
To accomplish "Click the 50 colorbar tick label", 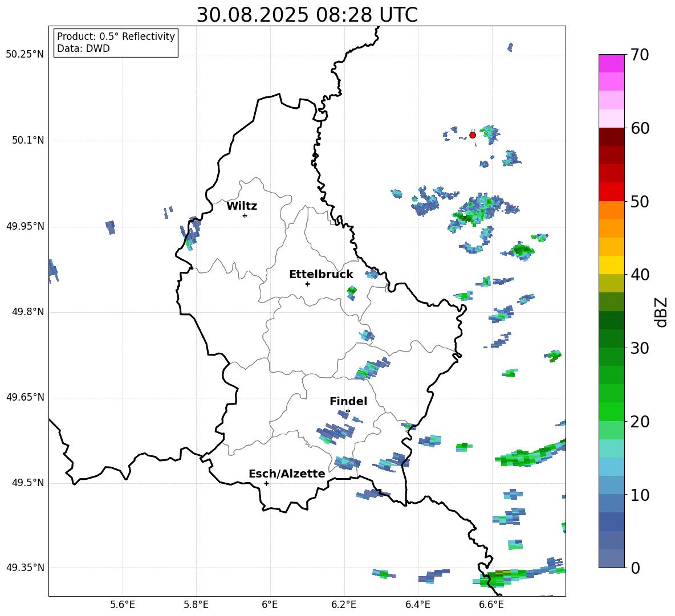I will click(640, 201).
